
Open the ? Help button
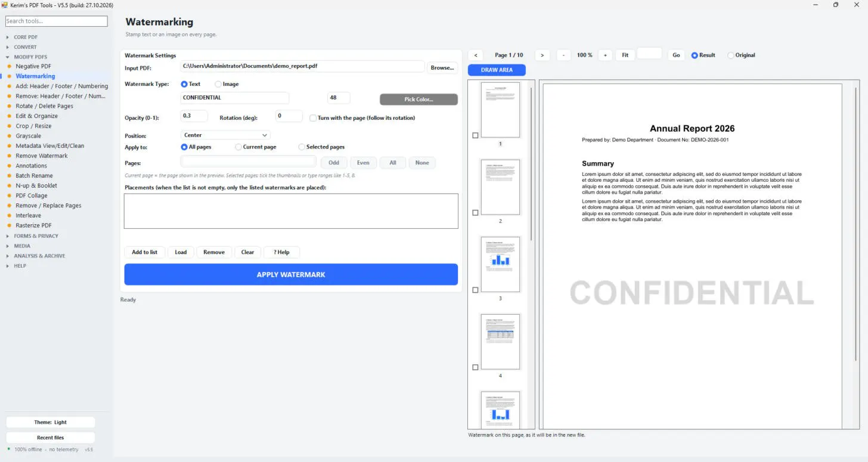(x=281, y=252)
